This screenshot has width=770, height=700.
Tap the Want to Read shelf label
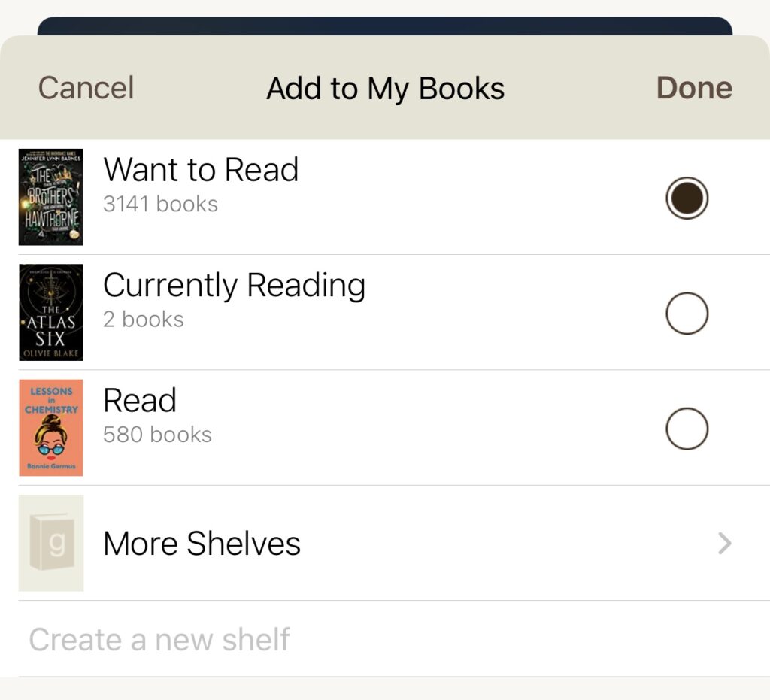click(201, 170)
